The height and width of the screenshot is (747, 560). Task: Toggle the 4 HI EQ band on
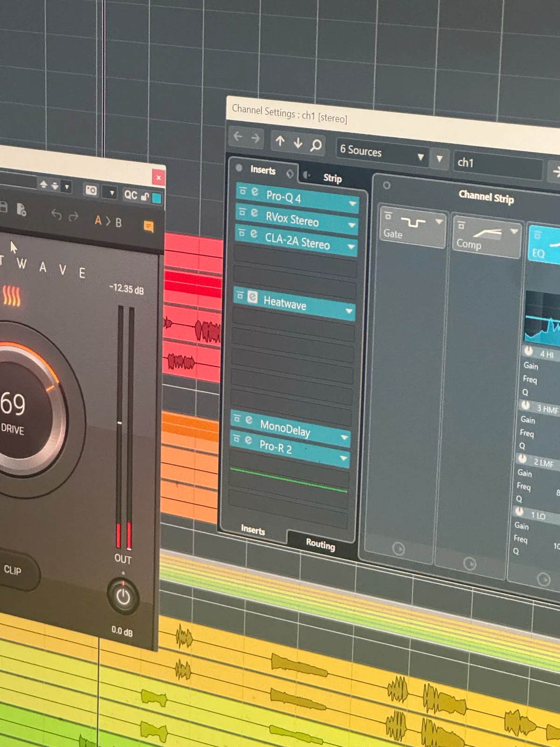[529, 351]
